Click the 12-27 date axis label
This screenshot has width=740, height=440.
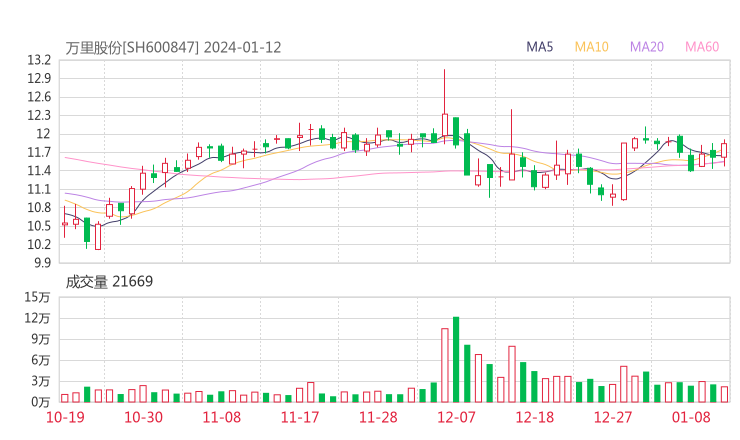point(613,417)
